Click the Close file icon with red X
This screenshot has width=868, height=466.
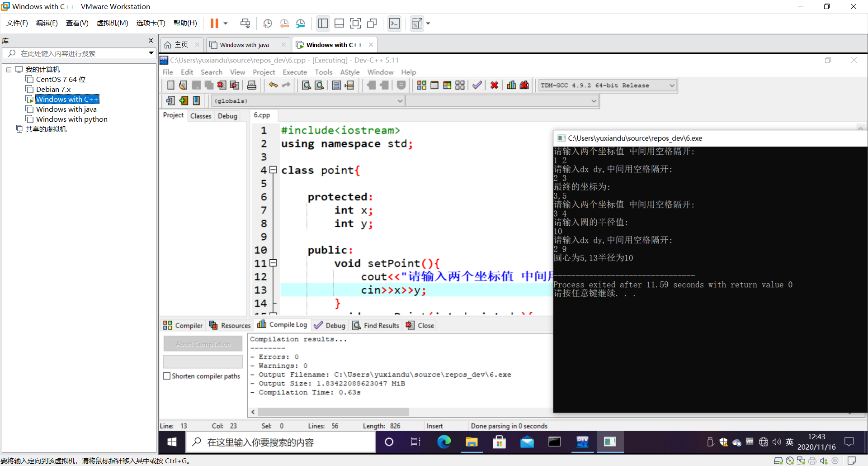tap(222, 85)
